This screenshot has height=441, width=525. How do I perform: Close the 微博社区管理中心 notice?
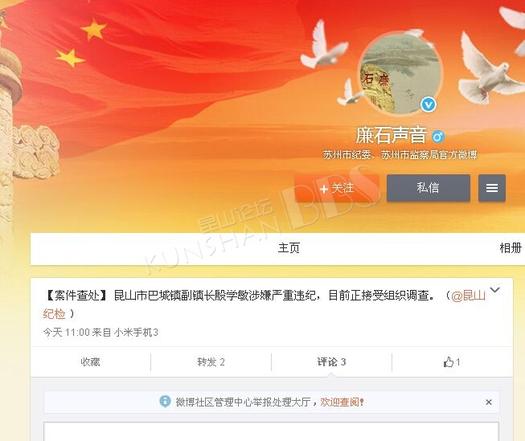pyautogui.click(x=489, y=402)
